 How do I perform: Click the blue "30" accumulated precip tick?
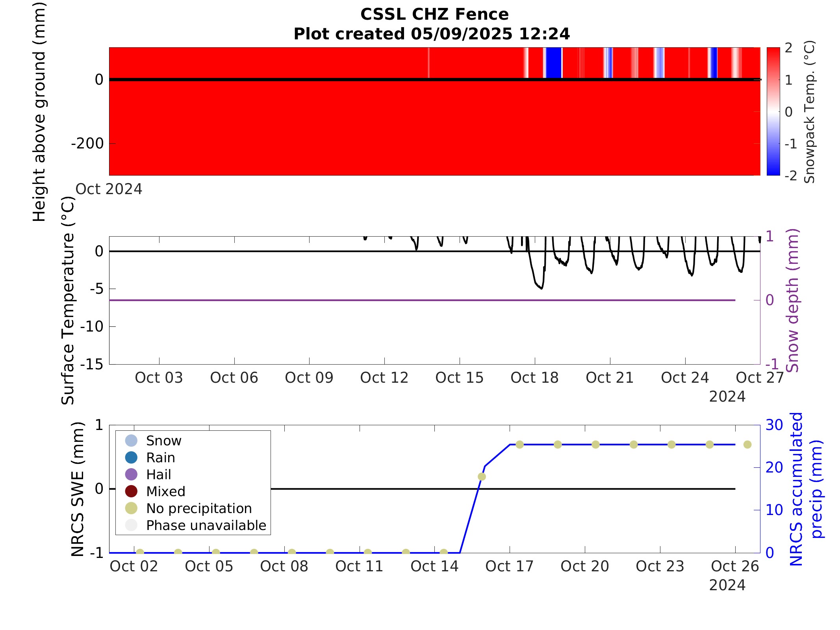(x=774, y=425)
